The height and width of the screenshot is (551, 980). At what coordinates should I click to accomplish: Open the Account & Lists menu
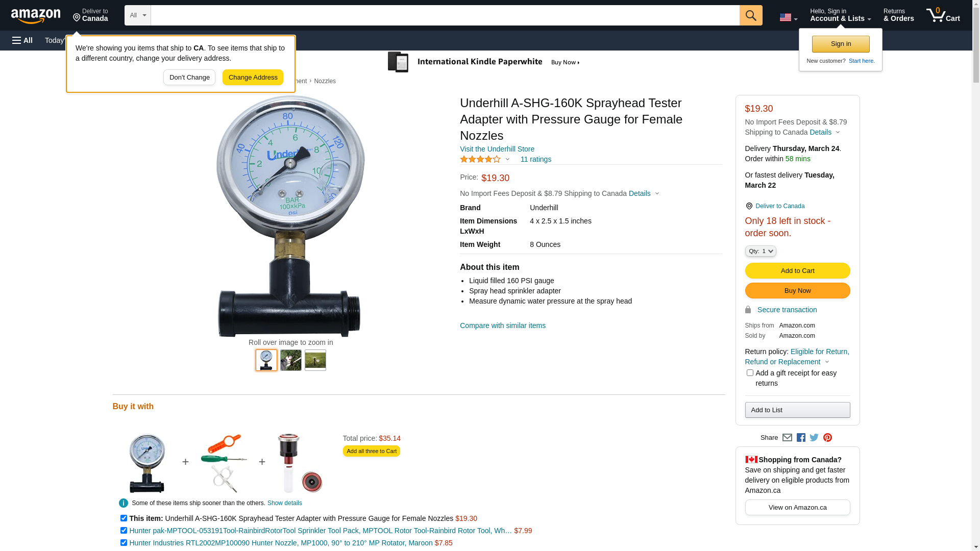(840, 15)
